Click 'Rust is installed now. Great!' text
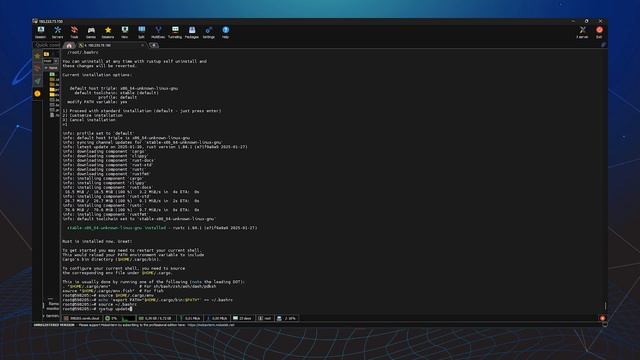This screenshot has width=640, height=360. (97, 241)
